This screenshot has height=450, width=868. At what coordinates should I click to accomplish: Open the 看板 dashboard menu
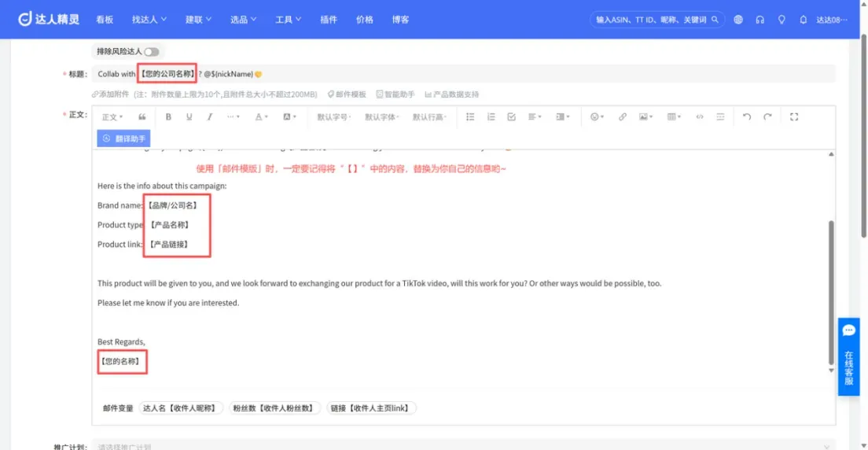point(105,20)
